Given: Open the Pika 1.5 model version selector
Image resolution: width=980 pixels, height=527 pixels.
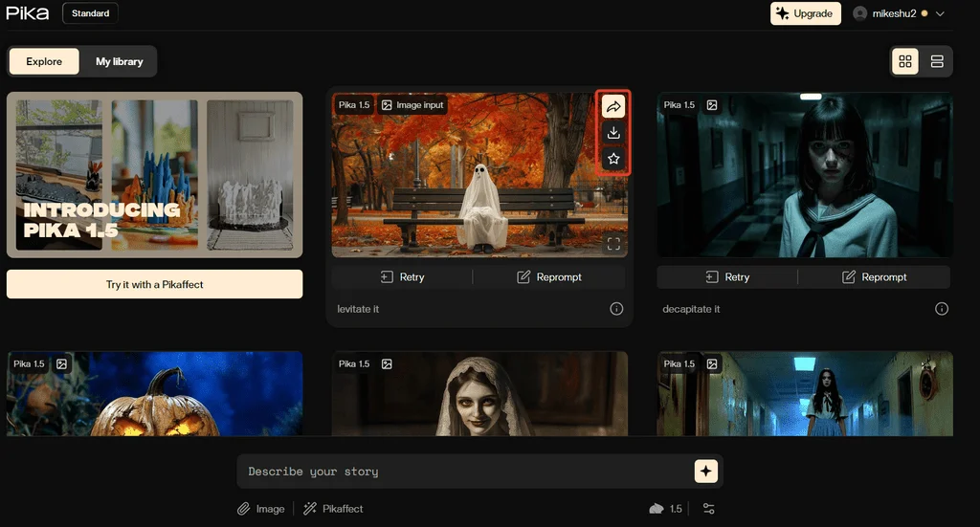Looking at the screenshot, I should 666,509.
